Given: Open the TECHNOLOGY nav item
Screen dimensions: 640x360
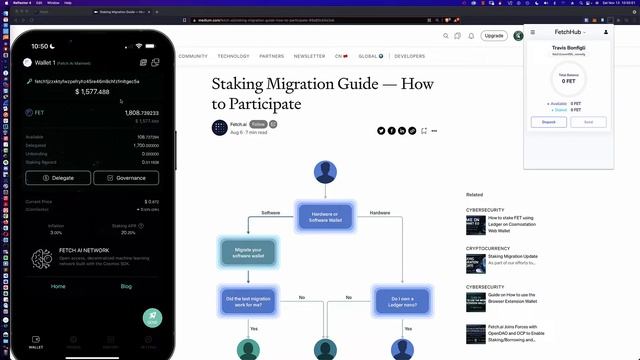Looking at the screenshot, I should [x=233, y=56].
